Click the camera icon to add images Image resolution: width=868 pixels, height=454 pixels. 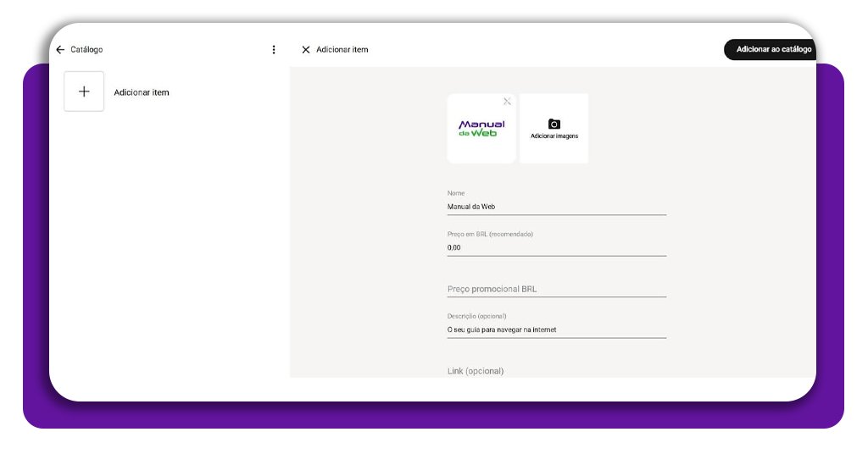coord(554,124)
